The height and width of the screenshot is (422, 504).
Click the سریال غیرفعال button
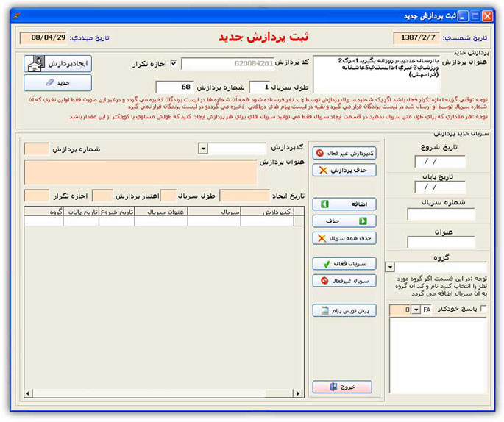344,281
